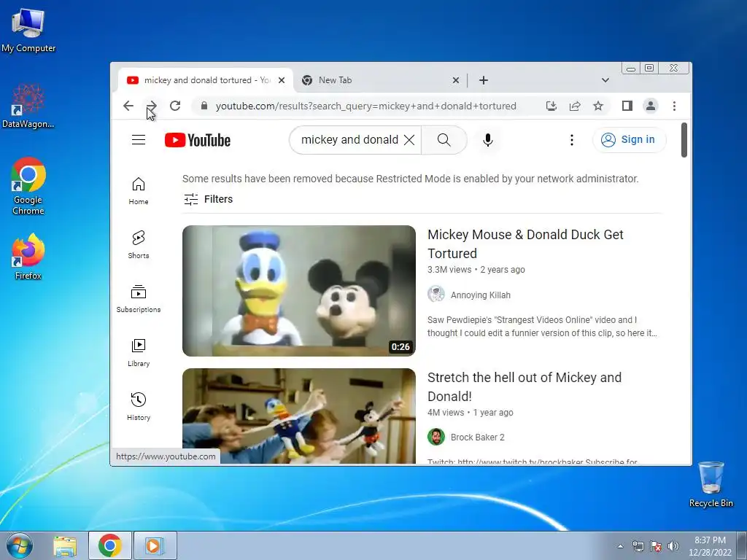
Task: Open Chrome side panel icon
Action: point(627,106)
